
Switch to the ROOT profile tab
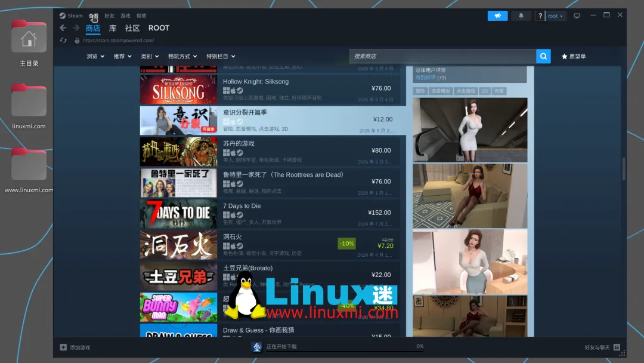(159, 28)
